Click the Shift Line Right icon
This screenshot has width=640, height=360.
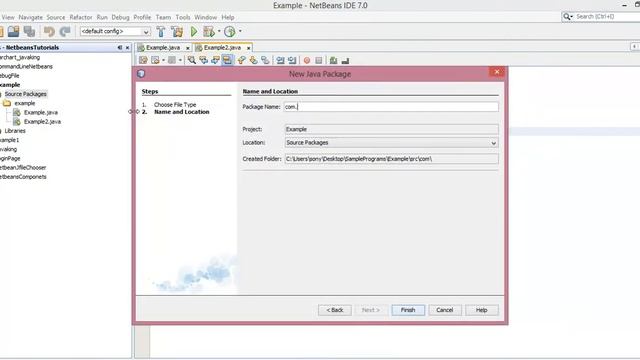pos(292,60)
